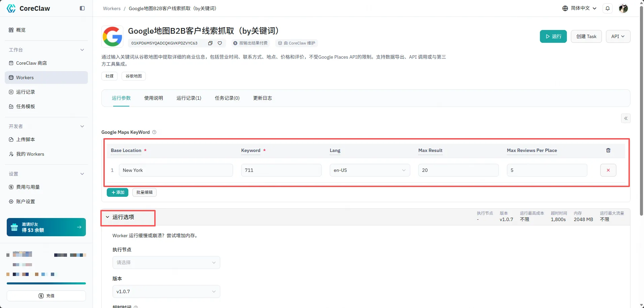The height and width of the screenshot is (308, 644).
Task: Open 上传脚本 in the sidebar
Action: [x=46, y=140]
